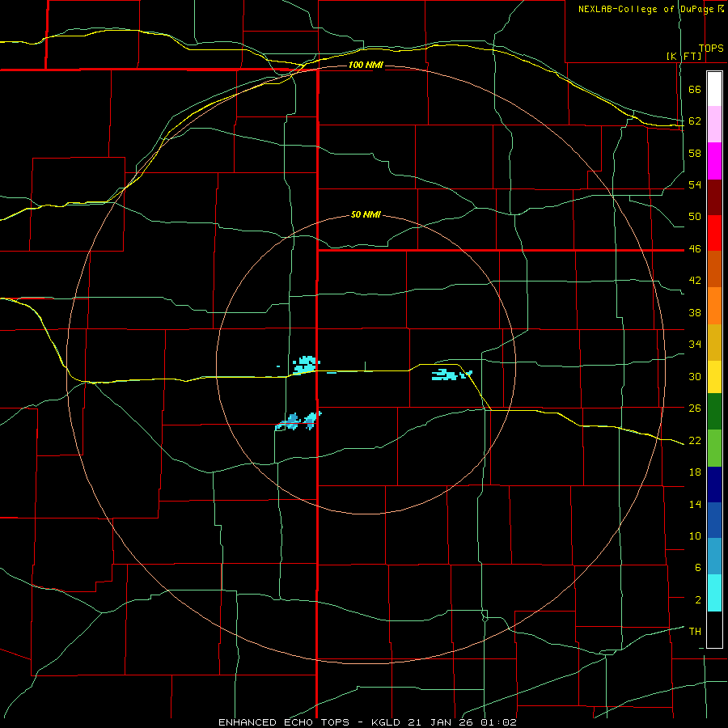Click the legend value '6'
Image resolution: width=728 pixels, height=728 pixels.
coord(698,567)
